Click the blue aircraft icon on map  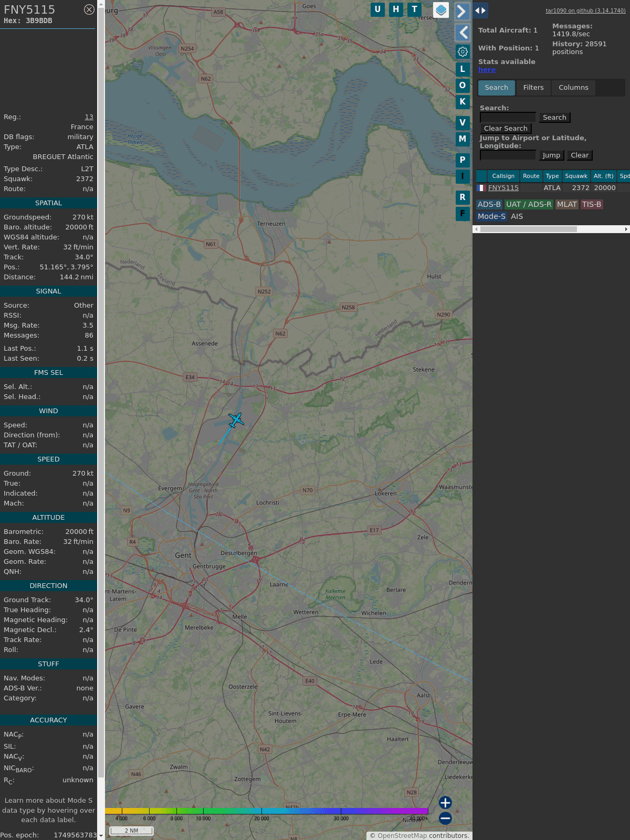[x=236, y=420]
